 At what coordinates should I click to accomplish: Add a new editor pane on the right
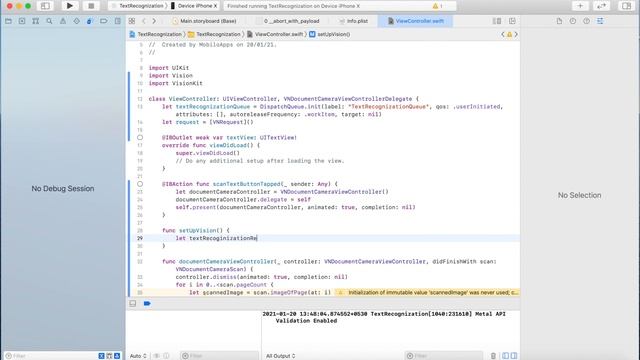(x=512, y=21)
